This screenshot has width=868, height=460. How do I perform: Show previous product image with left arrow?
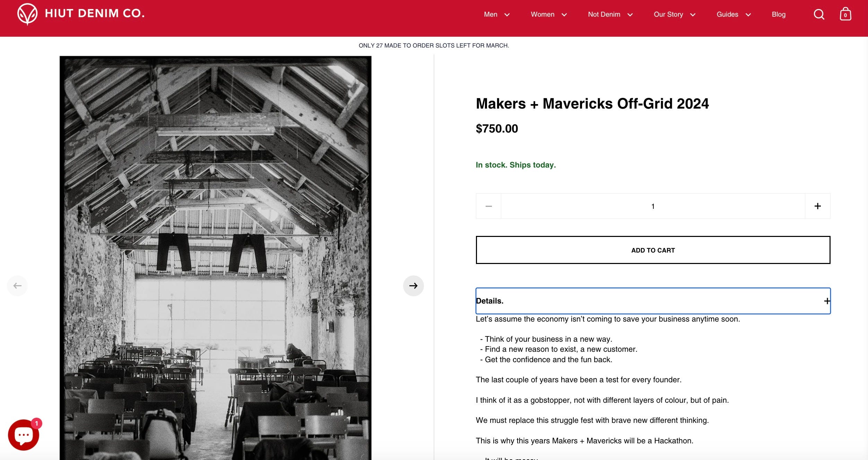(x=17, y=286)
